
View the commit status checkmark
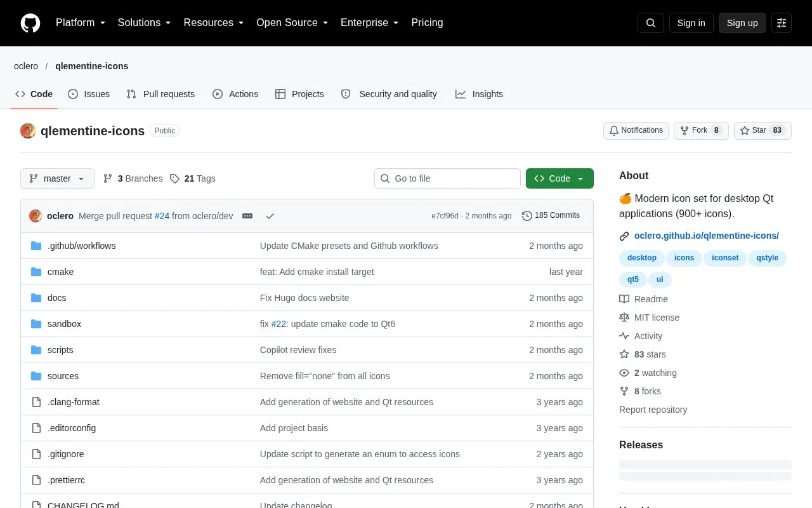(x=270, y=216)
